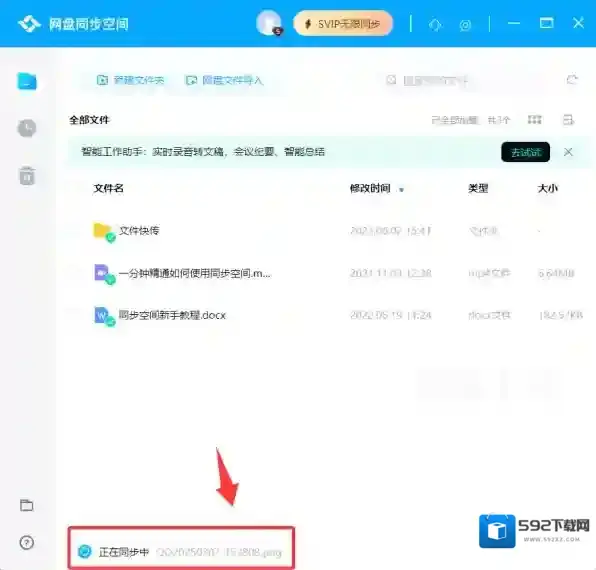Open the recycle bin in the sidebar
This screenshot has height=570, width=596.
point(27,176)
